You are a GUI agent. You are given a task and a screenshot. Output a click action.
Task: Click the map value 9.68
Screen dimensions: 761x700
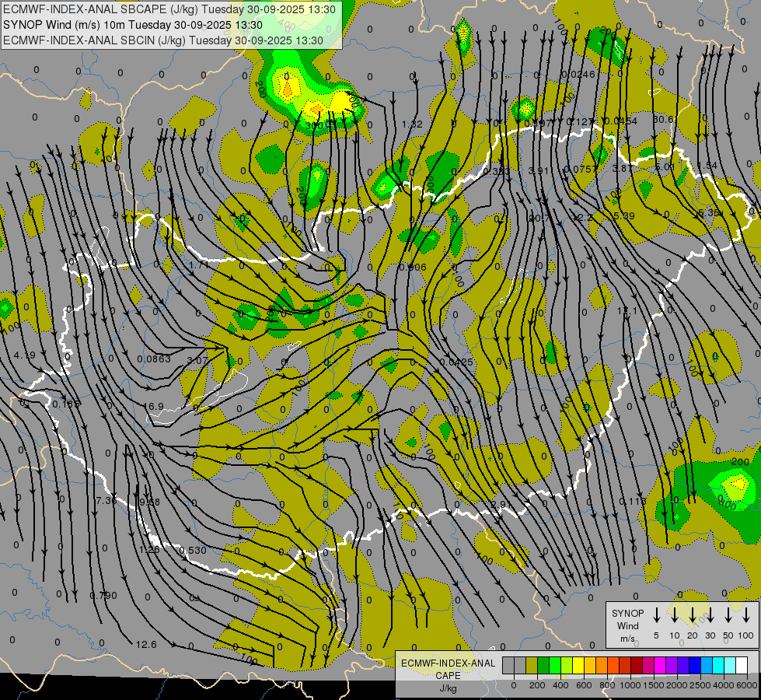click(x=149, y=502)
